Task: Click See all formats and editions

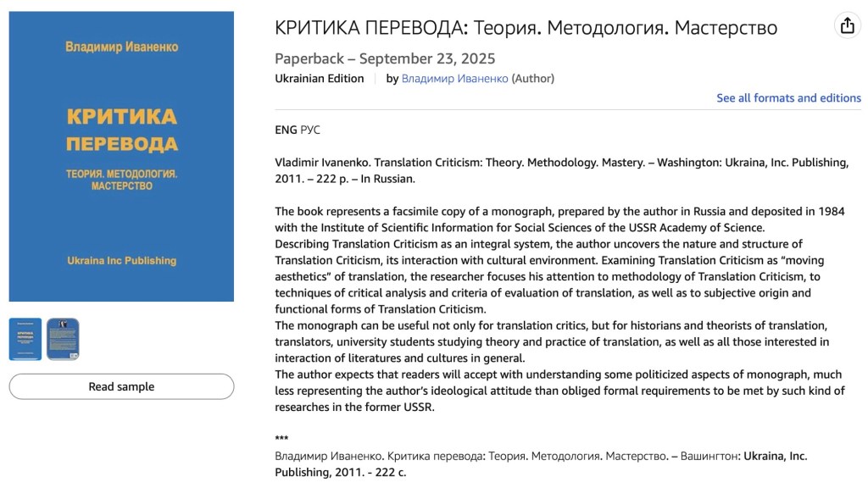Action: [788, 98]
